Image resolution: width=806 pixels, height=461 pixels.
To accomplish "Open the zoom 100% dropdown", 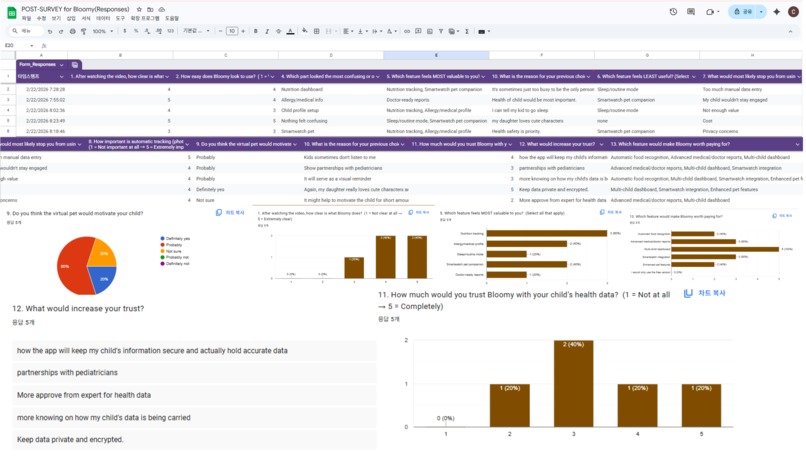I will [102, 31].
